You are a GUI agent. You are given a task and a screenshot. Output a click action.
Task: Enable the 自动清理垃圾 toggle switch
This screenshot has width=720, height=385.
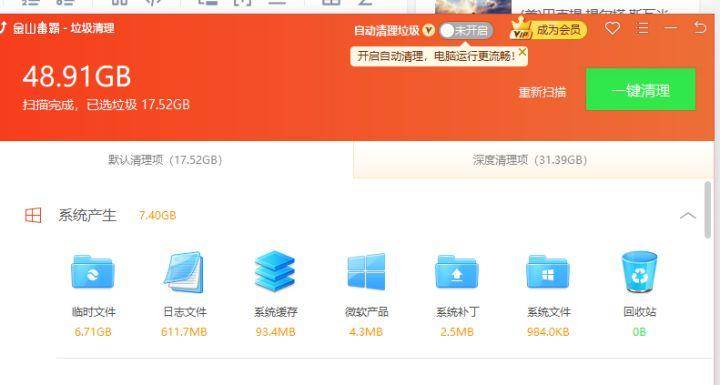tap(466, 30)
